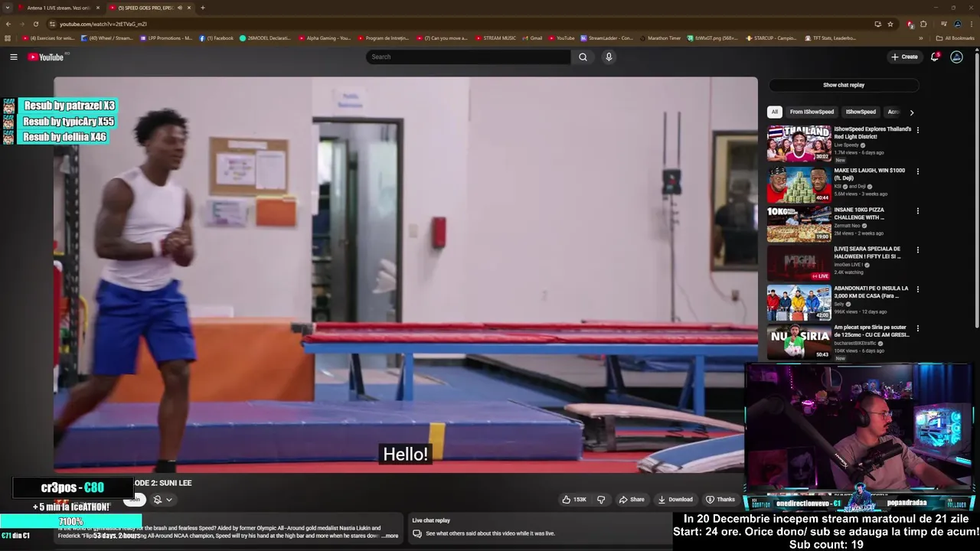Image resolution: width=980 pixels, height=551 pixels.
Task: Open the Marathon Timer bookmark
Action: point(660,38)
